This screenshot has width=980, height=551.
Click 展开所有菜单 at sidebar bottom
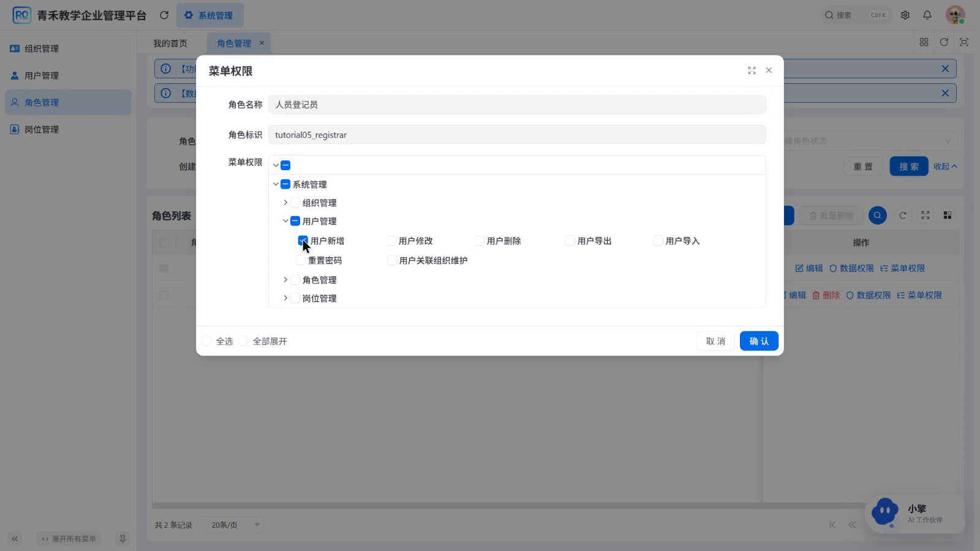pos(69,539)
